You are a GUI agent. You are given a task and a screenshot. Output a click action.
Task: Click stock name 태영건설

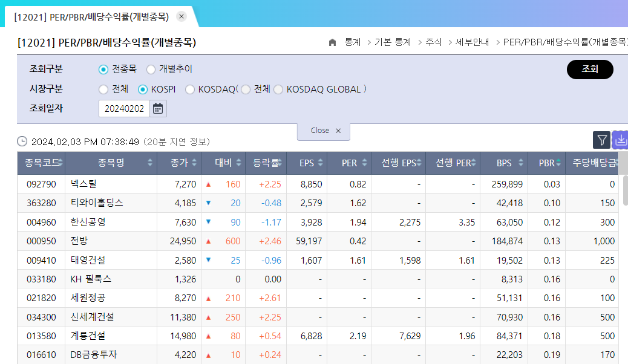tap(88, 260)
